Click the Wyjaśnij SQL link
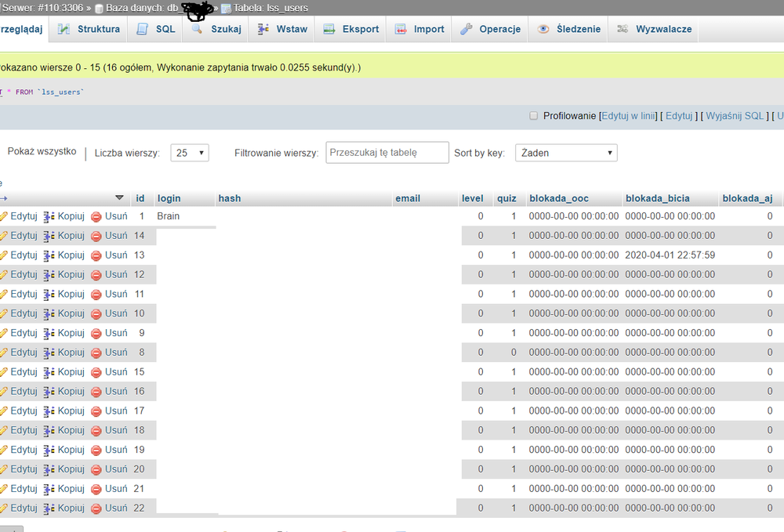 [x=734, y=116]
